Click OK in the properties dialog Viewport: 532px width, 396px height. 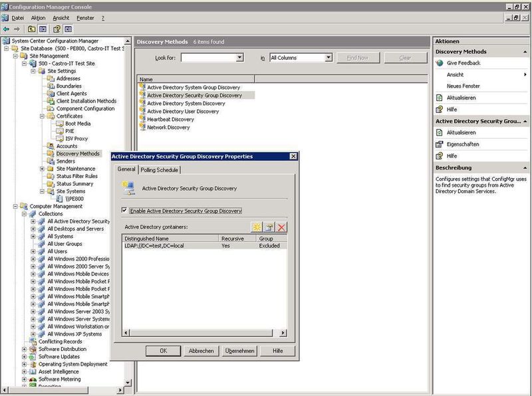click(x=163, y=351)
